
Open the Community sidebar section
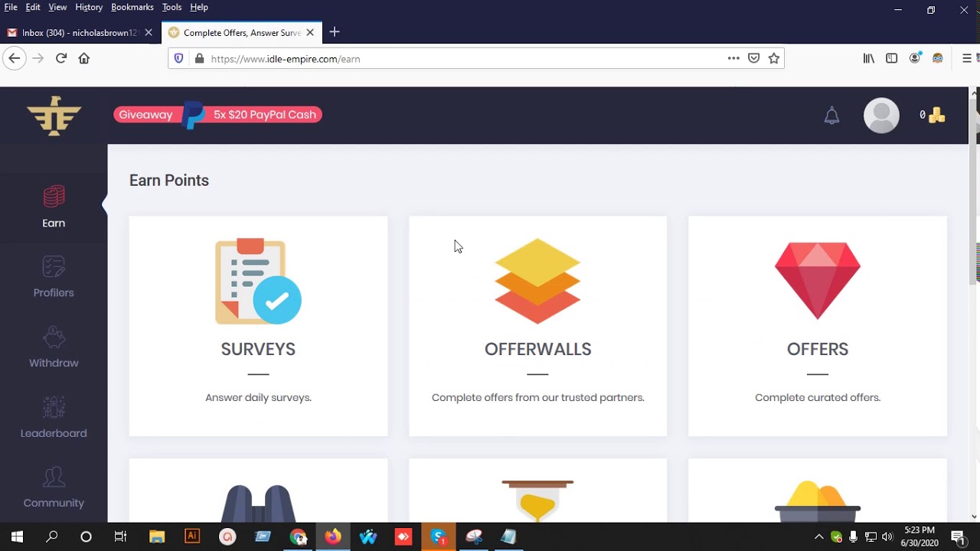54,487
